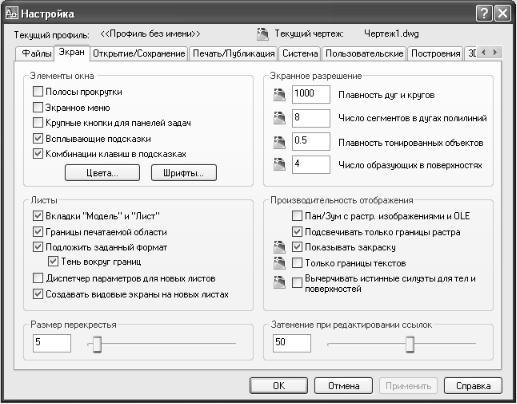
Task: Click drawing icon next to Только границы текстов
Action: point(279,263)
